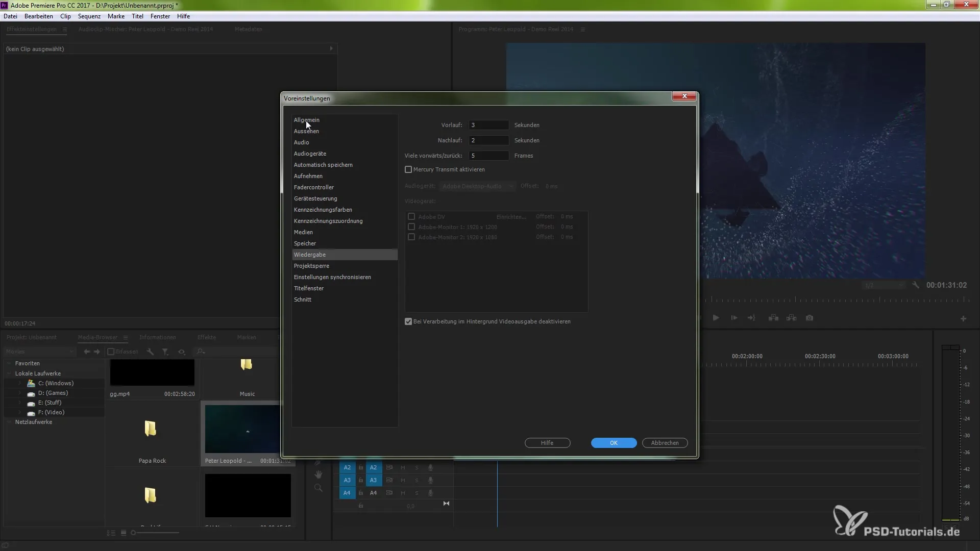The image size is (980, 551).
Task: Open the Sequenz menu
Action: click(x=89, y=16)
